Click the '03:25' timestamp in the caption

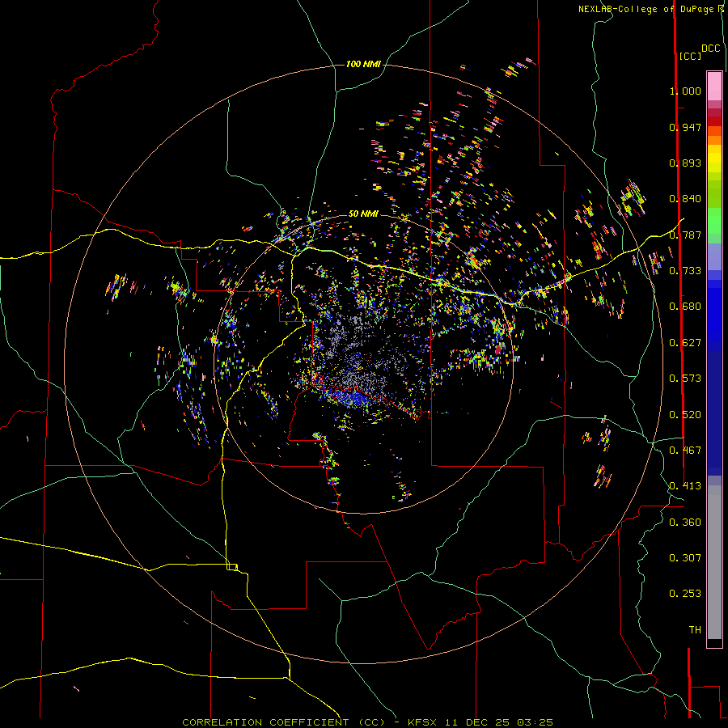click(x=535, y=722)
